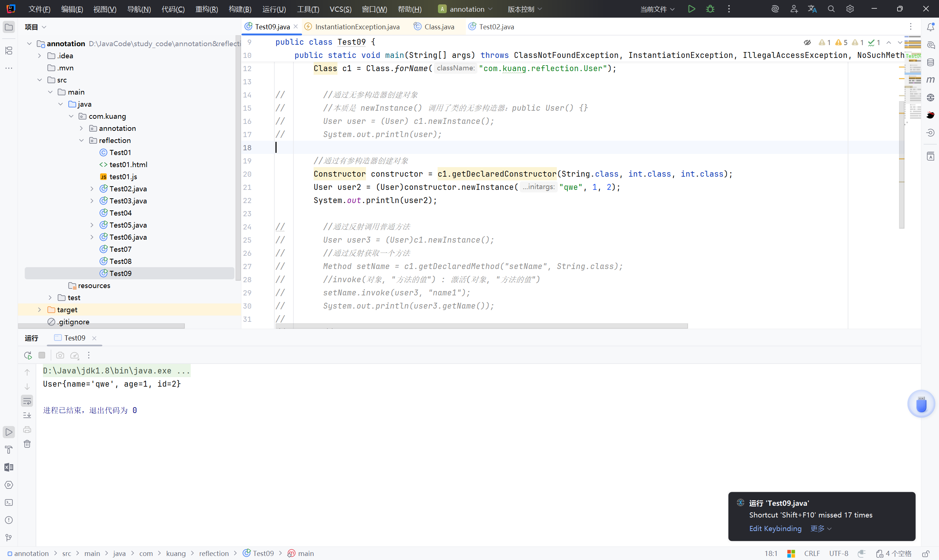Click the green Run button in top toolbar

(691, 9)
